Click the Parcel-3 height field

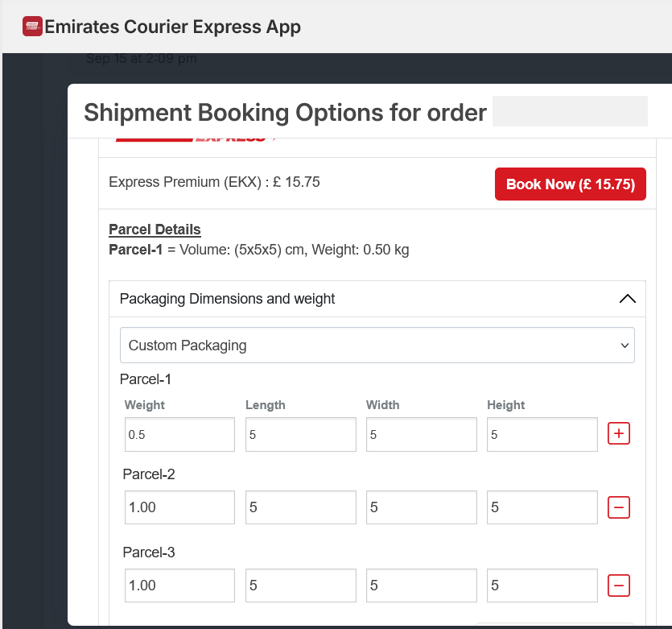coord(542,586)
